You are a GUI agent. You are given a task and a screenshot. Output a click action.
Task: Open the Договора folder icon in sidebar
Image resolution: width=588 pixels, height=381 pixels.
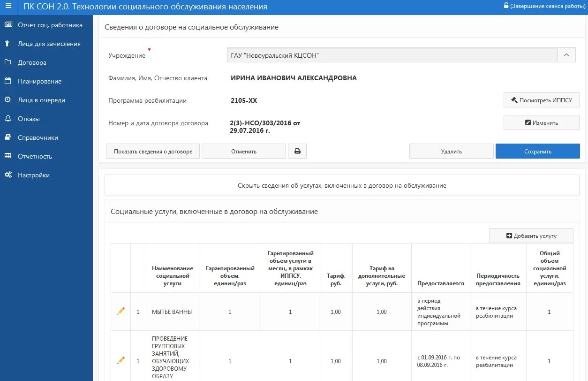click(x=8, y=62)
